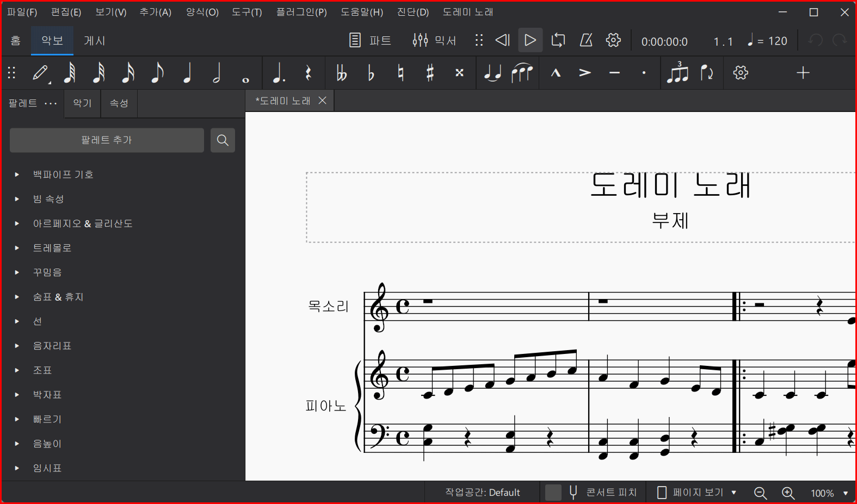
Task: Open the Mixer (믹서) panel
Action: pos(434,40)
